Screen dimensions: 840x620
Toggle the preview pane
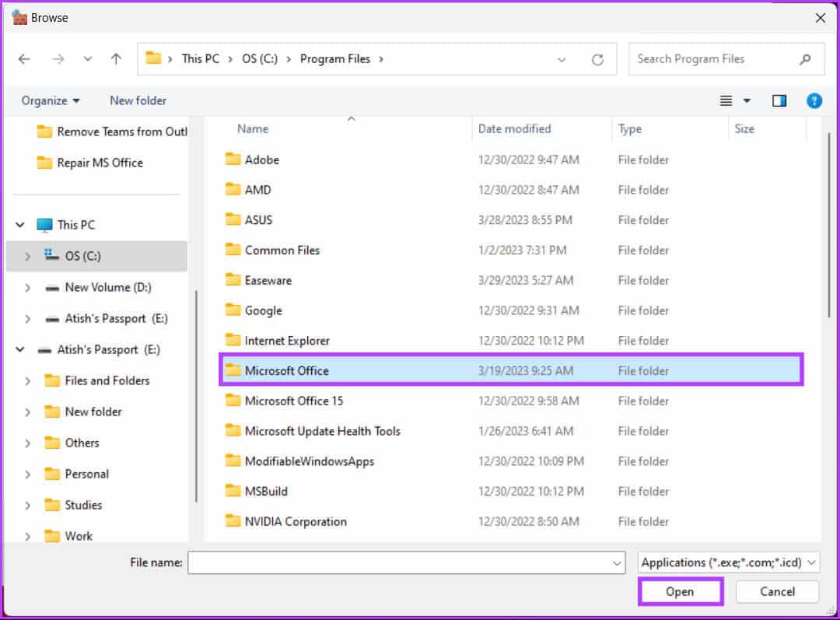pos(779,101)
